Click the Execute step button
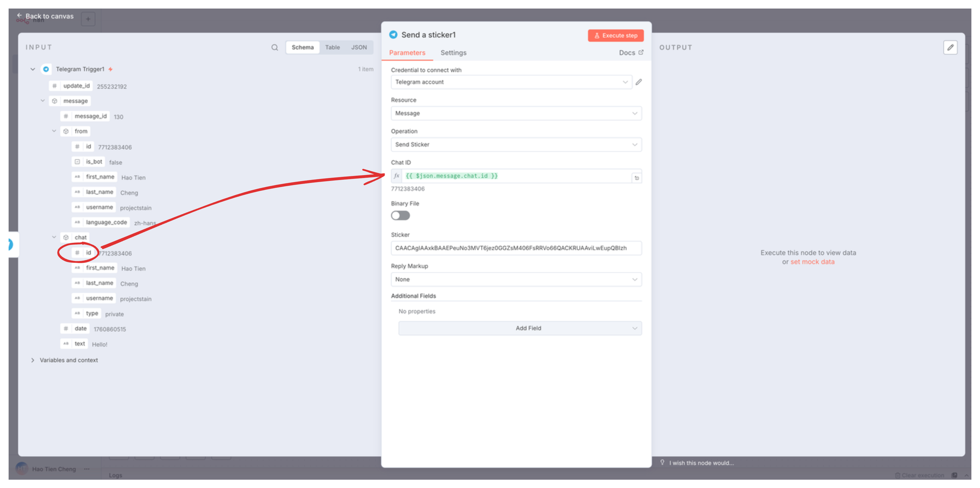 click(x=615, y=35)
